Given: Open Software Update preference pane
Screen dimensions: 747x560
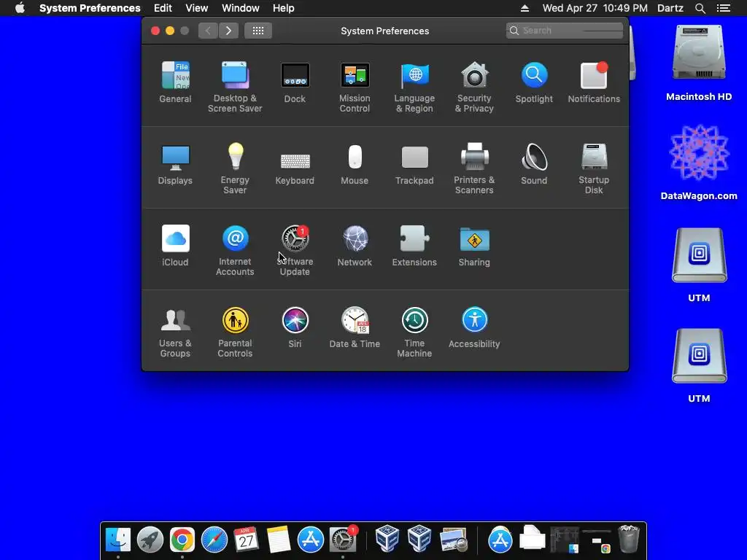Looking at the screenshot, I should 295,251.
